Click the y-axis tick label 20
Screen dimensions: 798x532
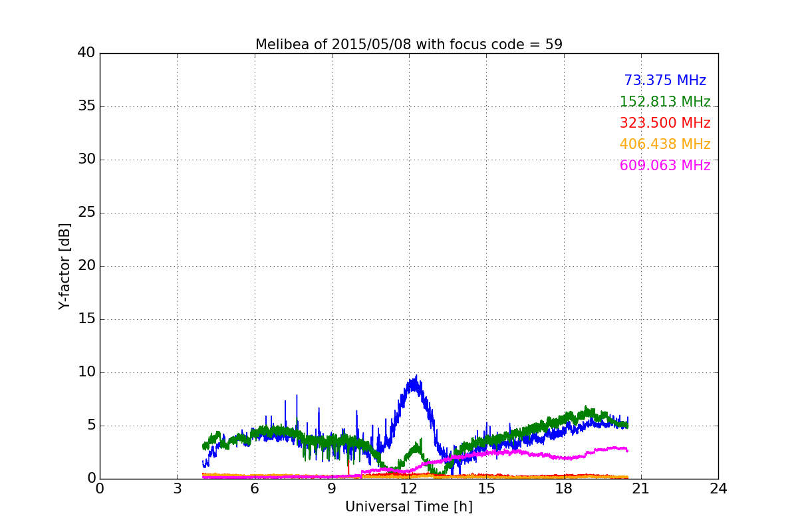click(86, 266)
